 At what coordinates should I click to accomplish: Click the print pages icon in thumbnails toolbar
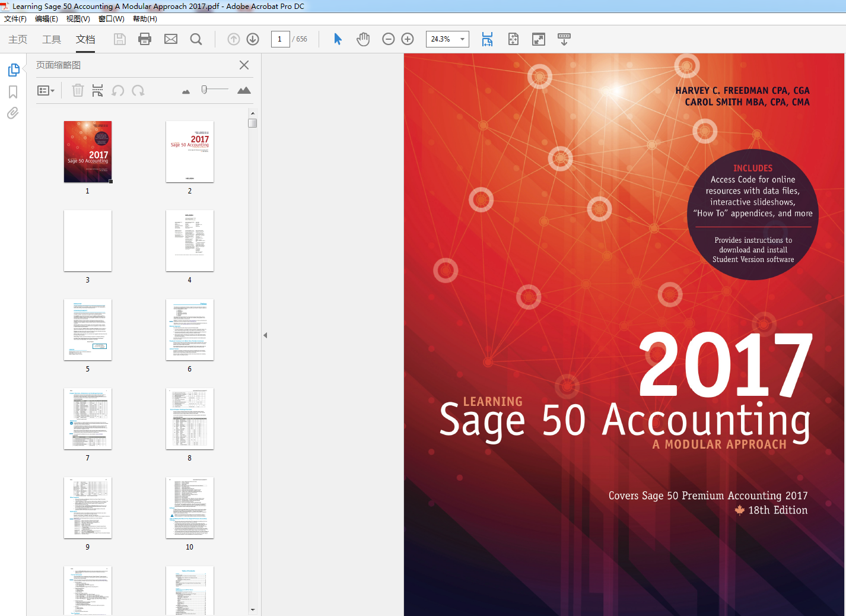[x=98, y=90]
